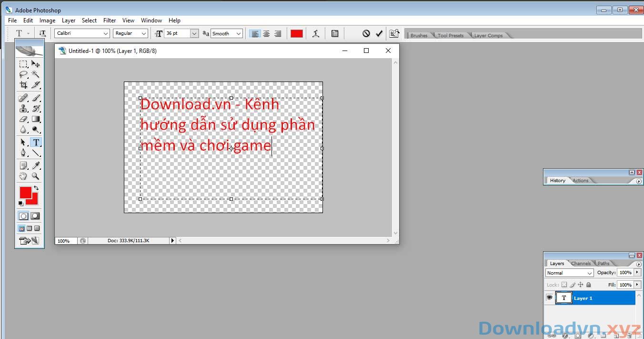Viewport: 644px width, 339px height.
Task: Select the Slice tool
Action: point(36,85)
